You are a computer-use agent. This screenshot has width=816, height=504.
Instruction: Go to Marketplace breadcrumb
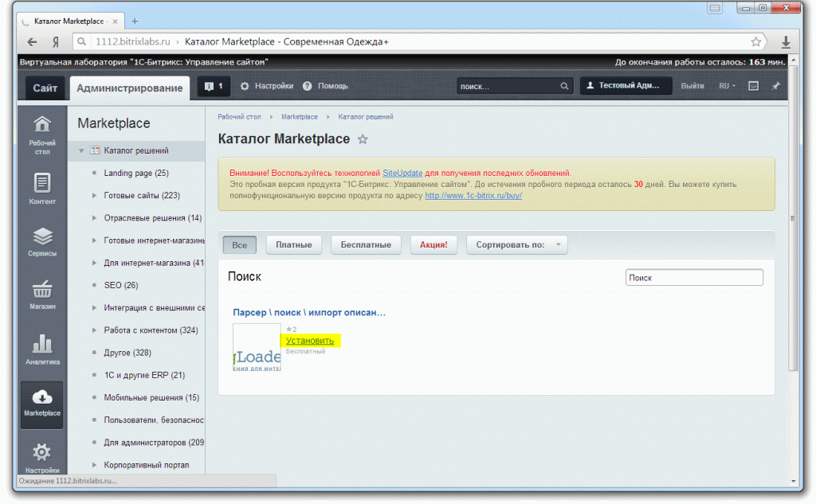(x=300, y=117)
